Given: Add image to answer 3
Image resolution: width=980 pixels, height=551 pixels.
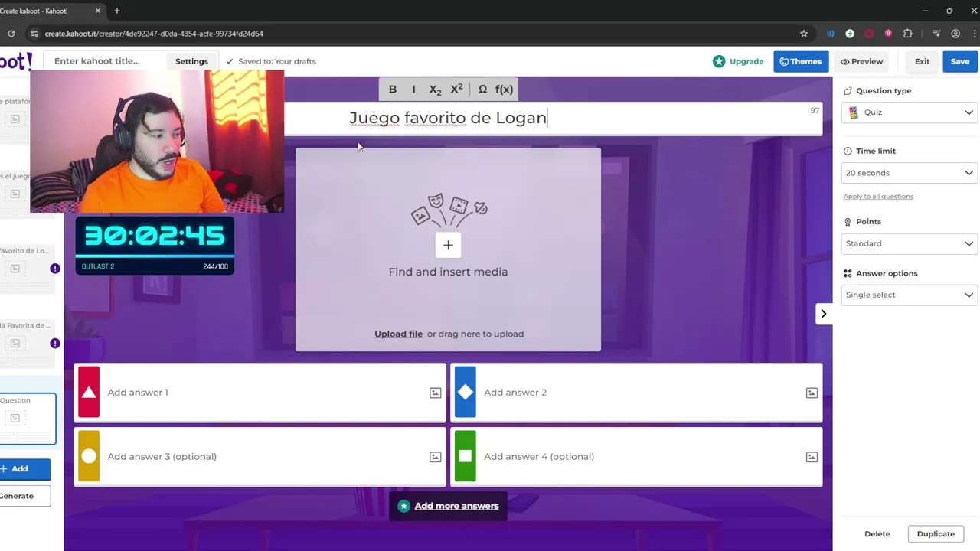Looking at the screenshot, I should [x=435, y=457].
